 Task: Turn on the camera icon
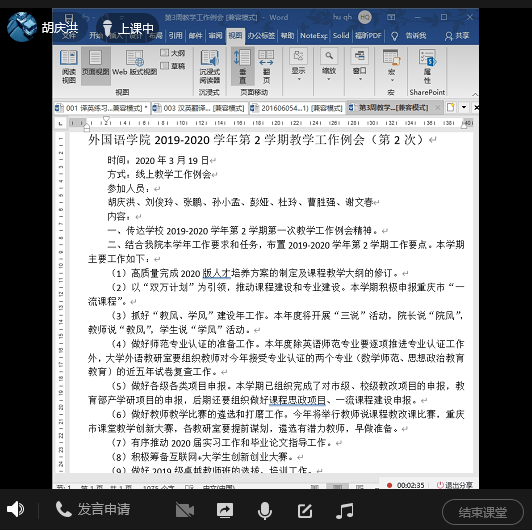(x=185, y=510)
